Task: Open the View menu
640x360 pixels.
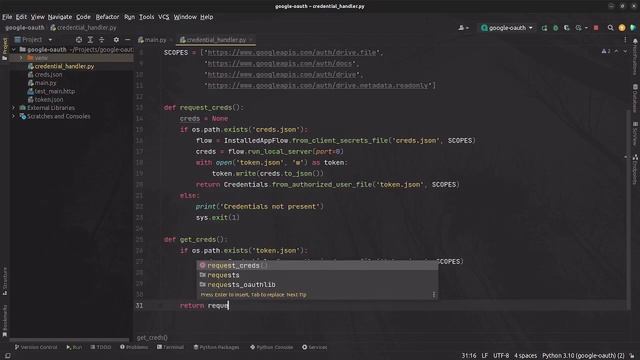Action: click(38, 17)
